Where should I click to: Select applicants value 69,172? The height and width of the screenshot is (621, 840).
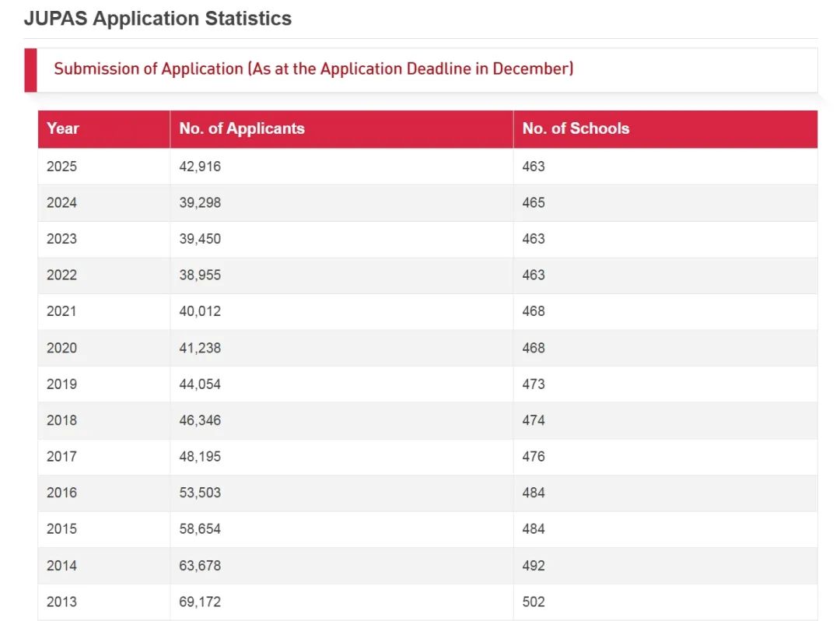coord(200,602)
